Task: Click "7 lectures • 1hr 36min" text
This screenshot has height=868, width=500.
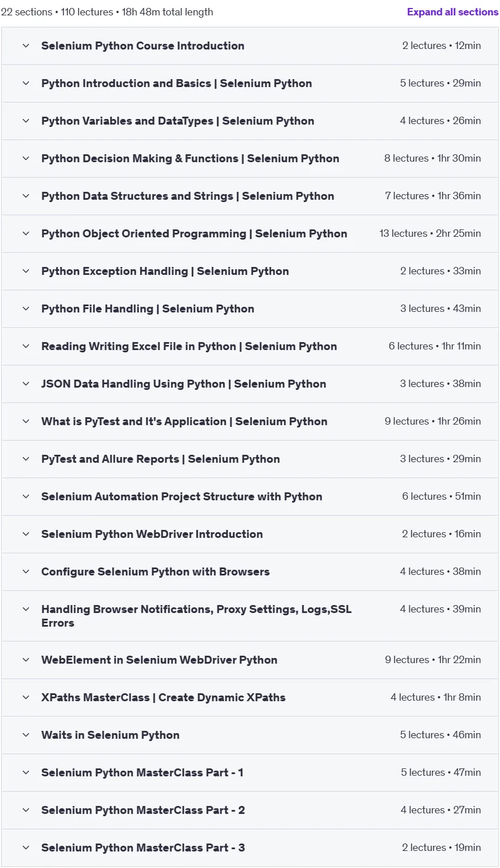Action: pyautogui.click(x=433, y=196)
